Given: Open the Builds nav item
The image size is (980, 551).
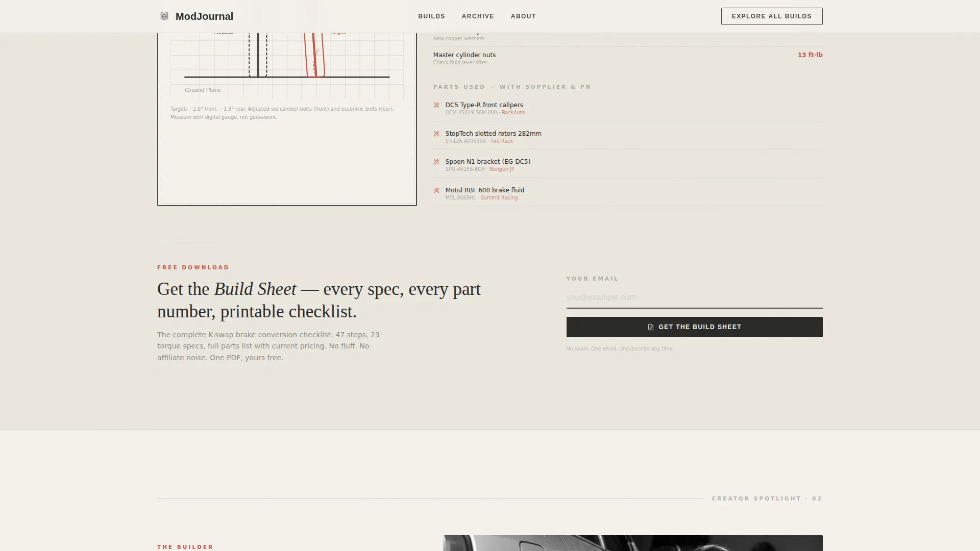Looking at the screenshot, I should pos(431,16).
